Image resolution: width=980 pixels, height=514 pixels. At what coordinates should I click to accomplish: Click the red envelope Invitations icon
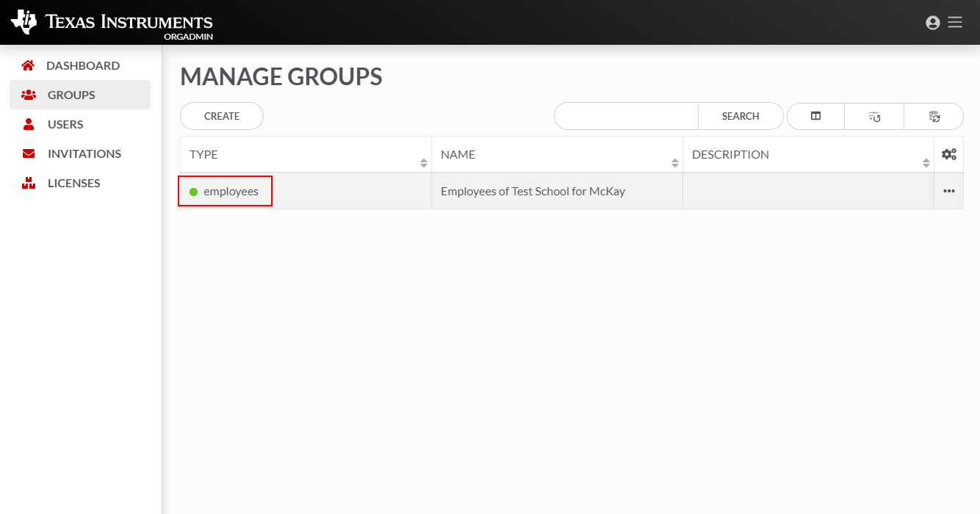29,153
